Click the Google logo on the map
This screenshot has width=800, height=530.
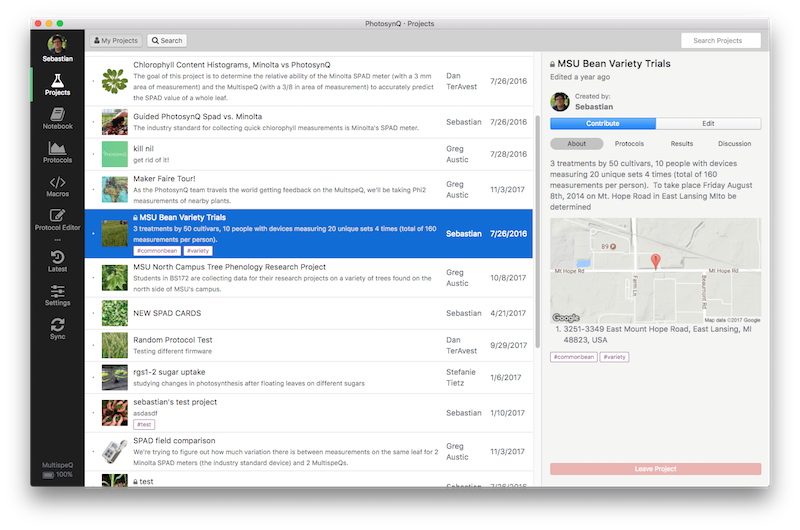point(566,318)
